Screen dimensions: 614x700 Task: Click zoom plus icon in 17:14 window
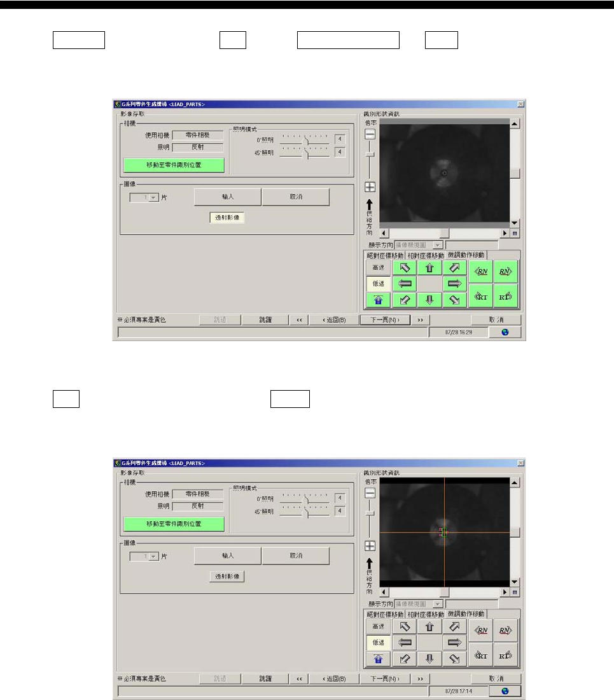[370, 546]
